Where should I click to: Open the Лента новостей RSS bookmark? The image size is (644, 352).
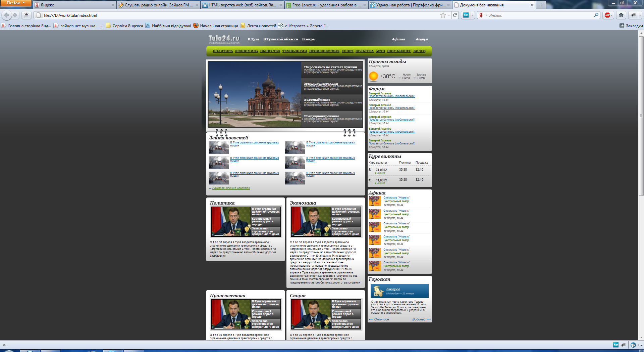coord(258,26)
